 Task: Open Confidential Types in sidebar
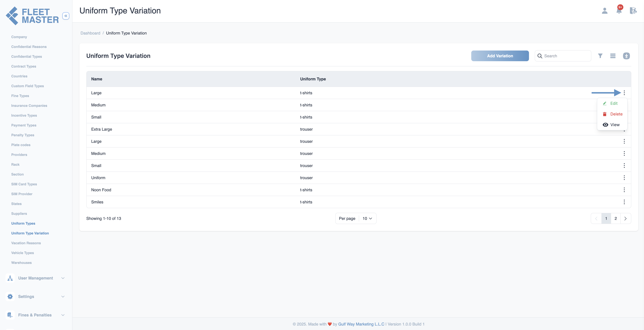coord(27,56)
